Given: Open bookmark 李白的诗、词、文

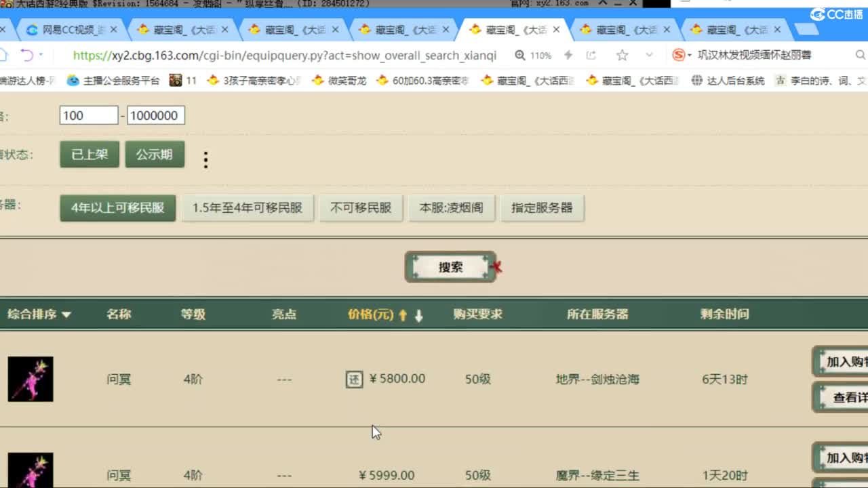Looking at the screenshot, I should (x=821, y=81).
